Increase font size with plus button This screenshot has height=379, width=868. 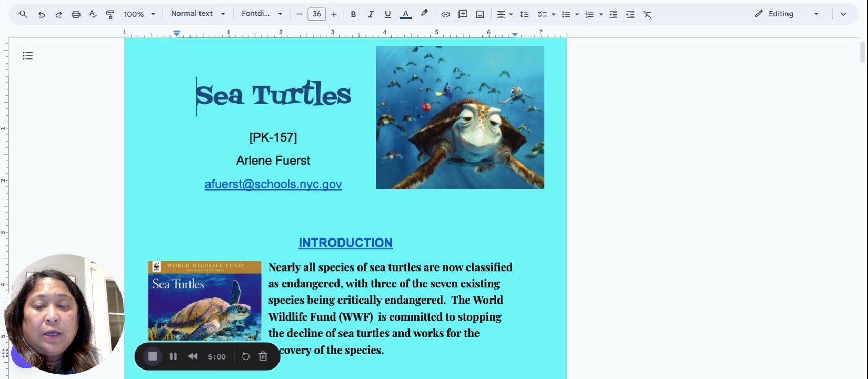tap(334, 14)
